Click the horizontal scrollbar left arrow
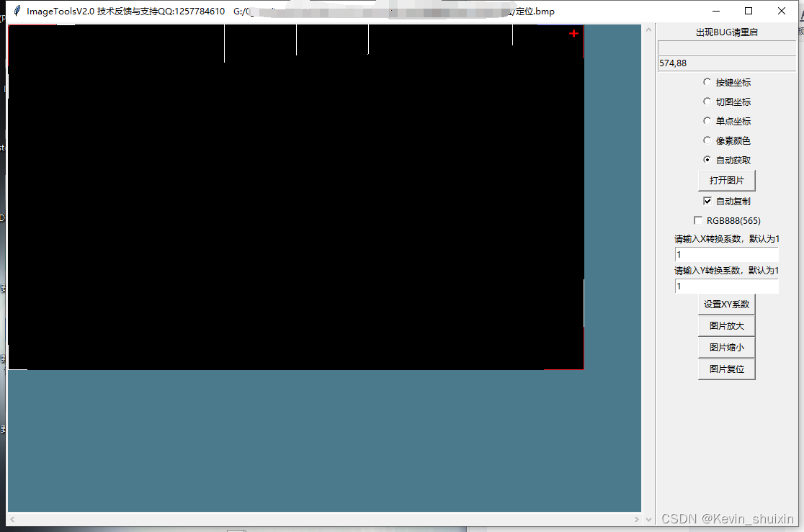 12,519
